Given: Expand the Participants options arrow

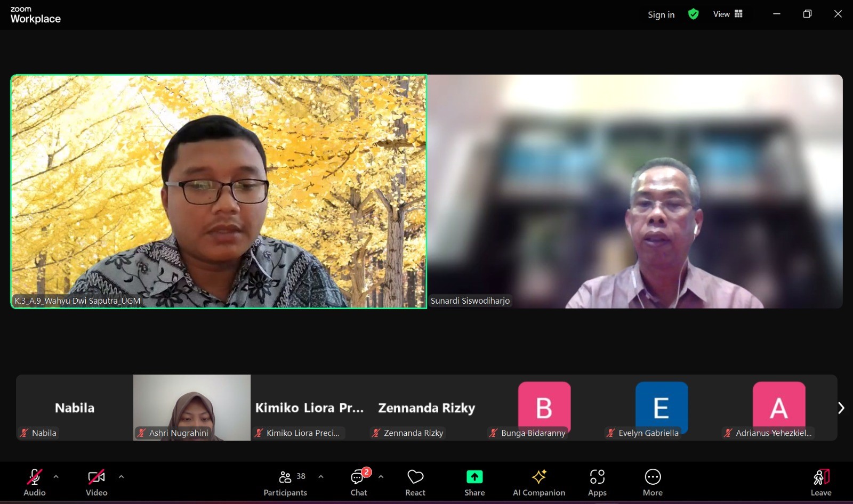Looking at the screenshot, I should (x=321, y=477).
